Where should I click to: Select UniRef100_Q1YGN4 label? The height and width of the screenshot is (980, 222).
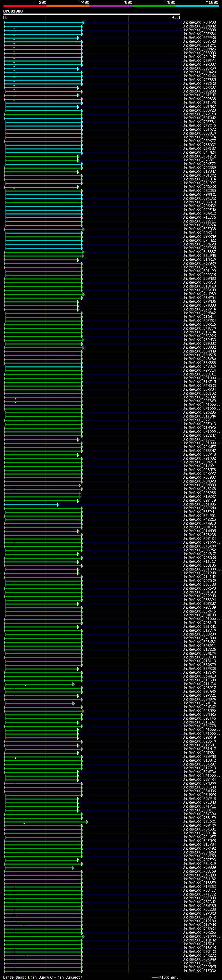click(199, 416)
